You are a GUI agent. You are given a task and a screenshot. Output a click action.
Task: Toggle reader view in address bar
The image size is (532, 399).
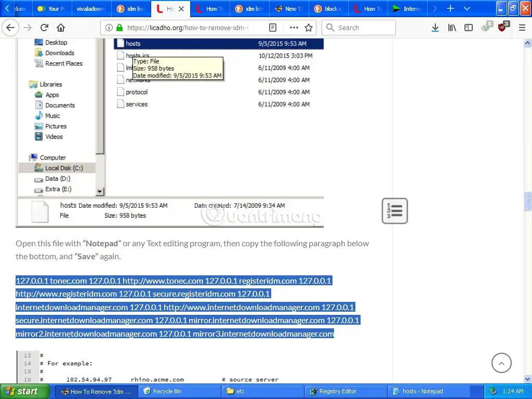click(x=272, y=28)
